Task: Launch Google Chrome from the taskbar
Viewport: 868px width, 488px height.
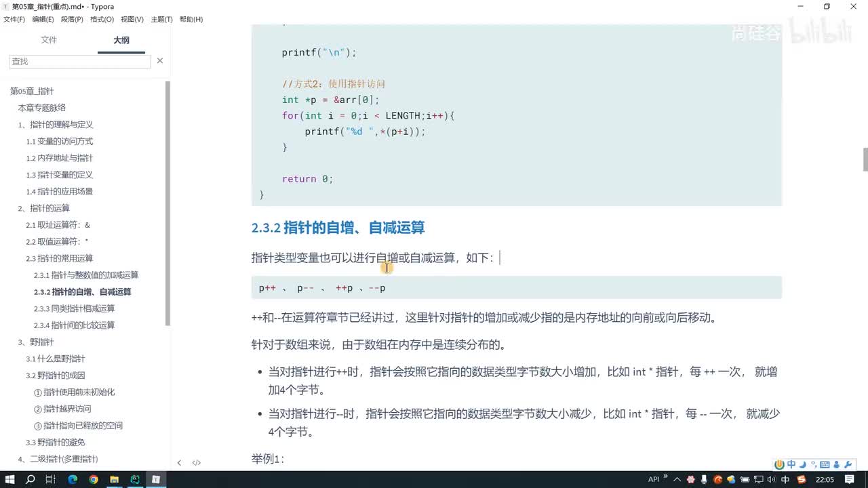Action: 94,479
